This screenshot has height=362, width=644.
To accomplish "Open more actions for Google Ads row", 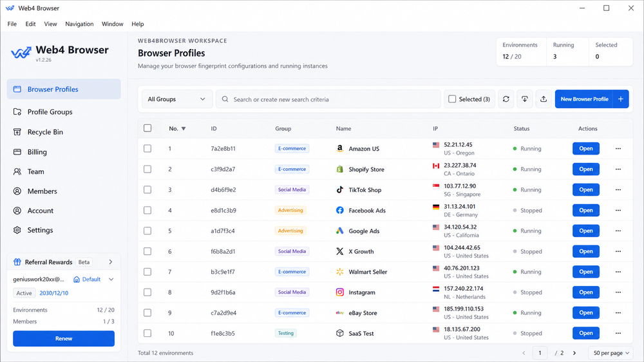I will tap(618, 231).
